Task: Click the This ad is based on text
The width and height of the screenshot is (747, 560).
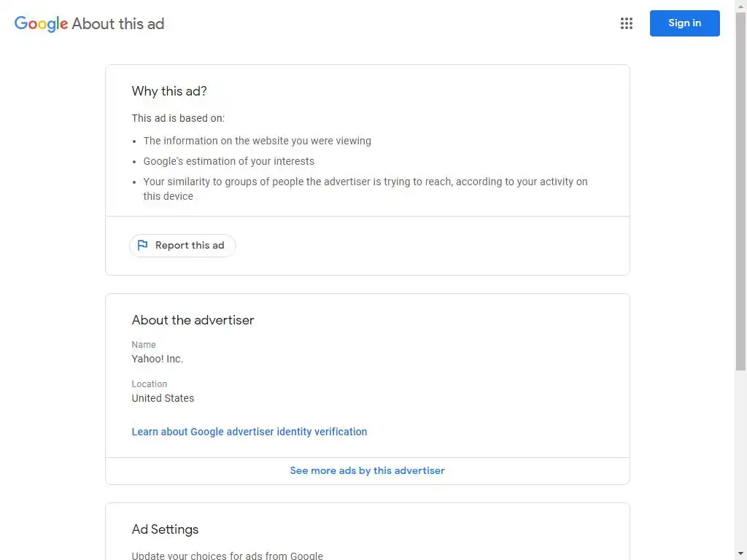Action: 178,118
